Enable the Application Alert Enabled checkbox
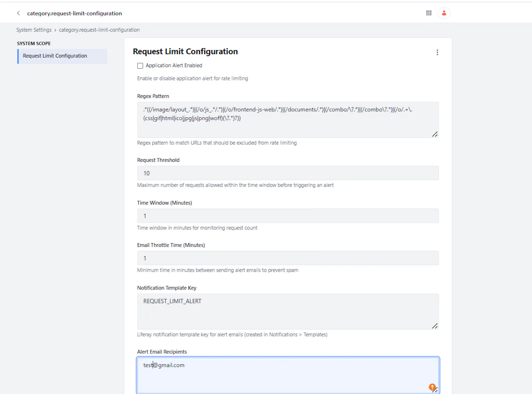This screenshot has width=532, height=394. 140,66
